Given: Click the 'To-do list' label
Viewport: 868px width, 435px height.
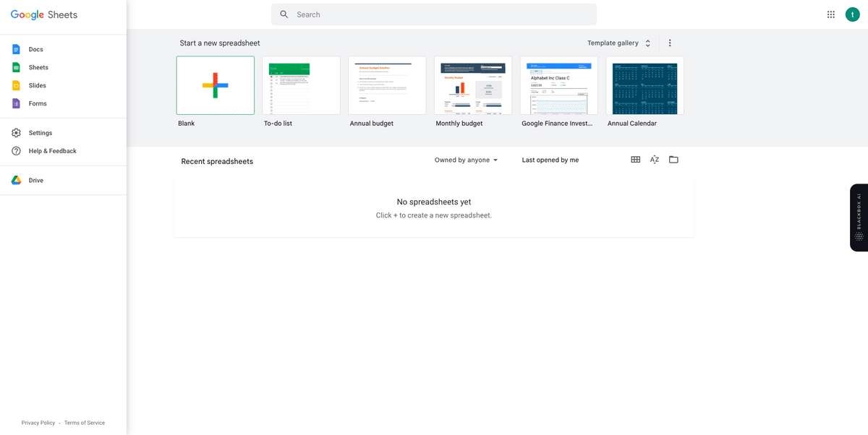Looking at the screenshot, I should tap(278, 124).
